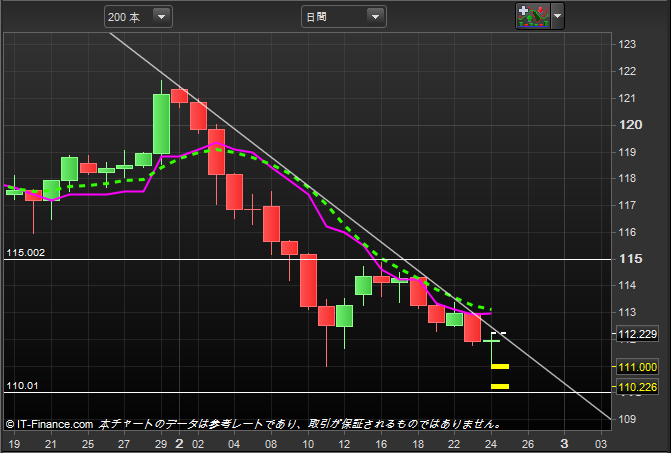671x453 pixels.
Task: Click date axis label 19
Action: (x=14, y=444)
